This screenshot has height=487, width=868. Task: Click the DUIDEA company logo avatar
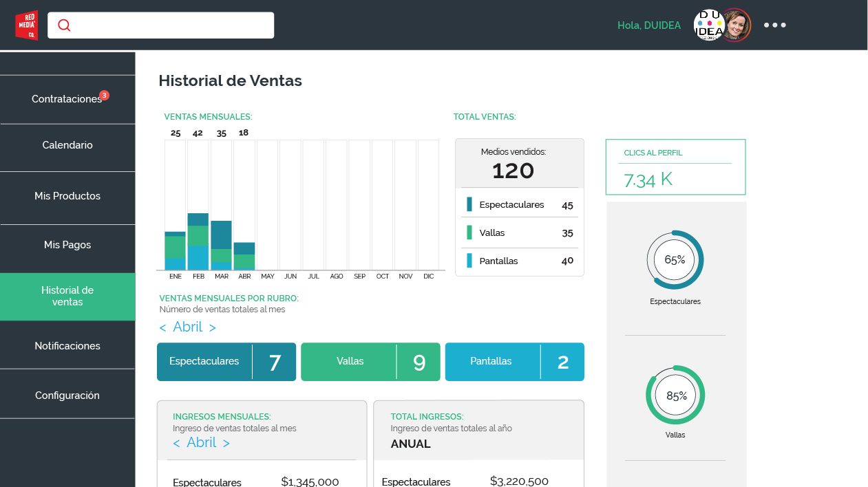click(708, 25)
